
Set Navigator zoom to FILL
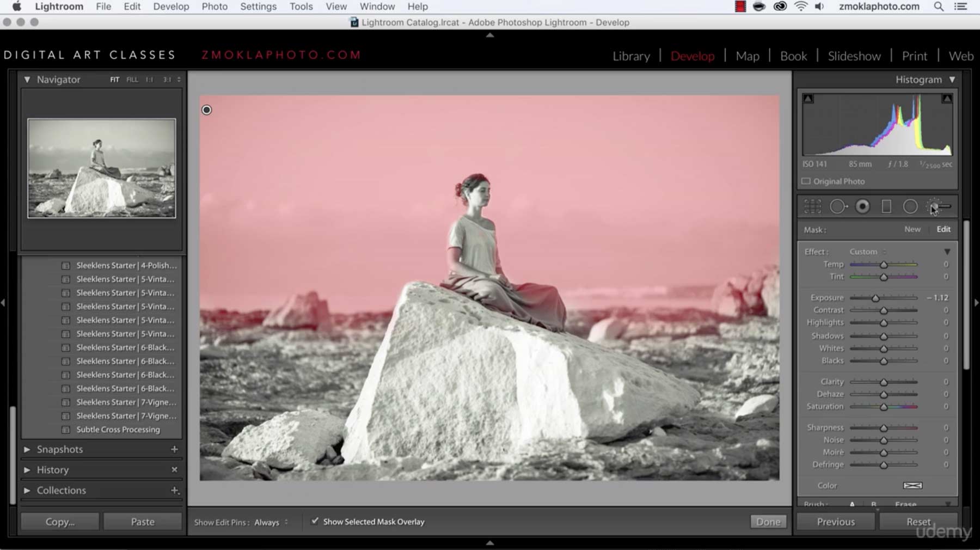pyautogui.click(x=132, y=80)
